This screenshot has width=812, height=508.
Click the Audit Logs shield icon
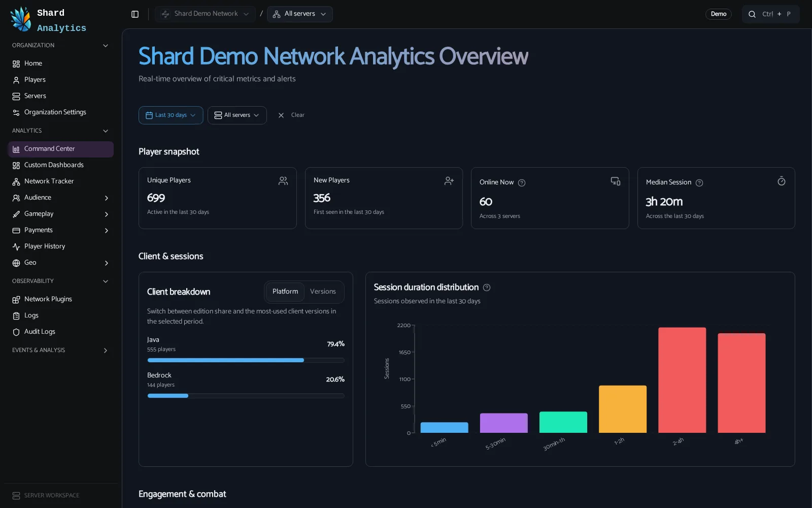tap(16, 332)
